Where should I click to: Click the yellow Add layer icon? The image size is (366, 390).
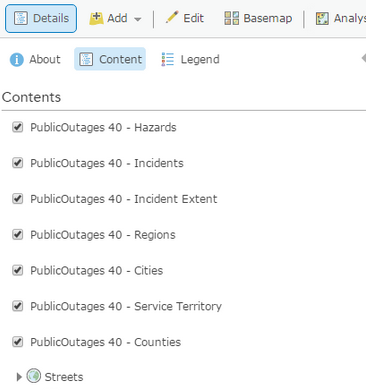[96, 18]
